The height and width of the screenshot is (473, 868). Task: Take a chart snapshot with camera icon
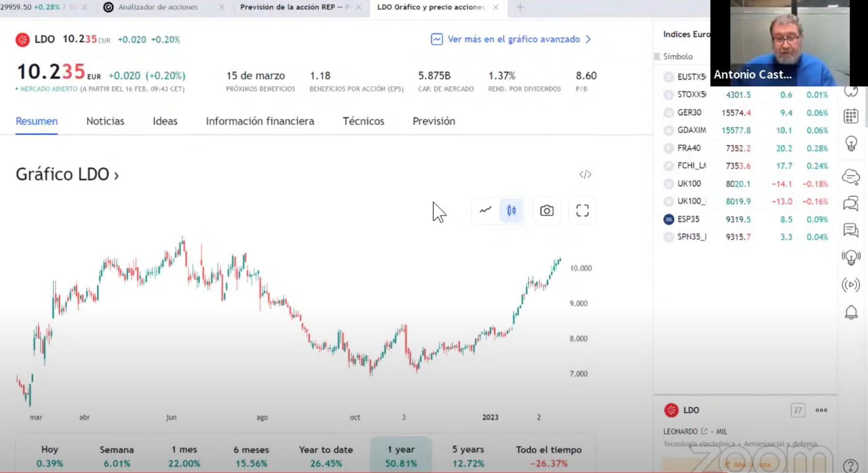coord(547,210)
